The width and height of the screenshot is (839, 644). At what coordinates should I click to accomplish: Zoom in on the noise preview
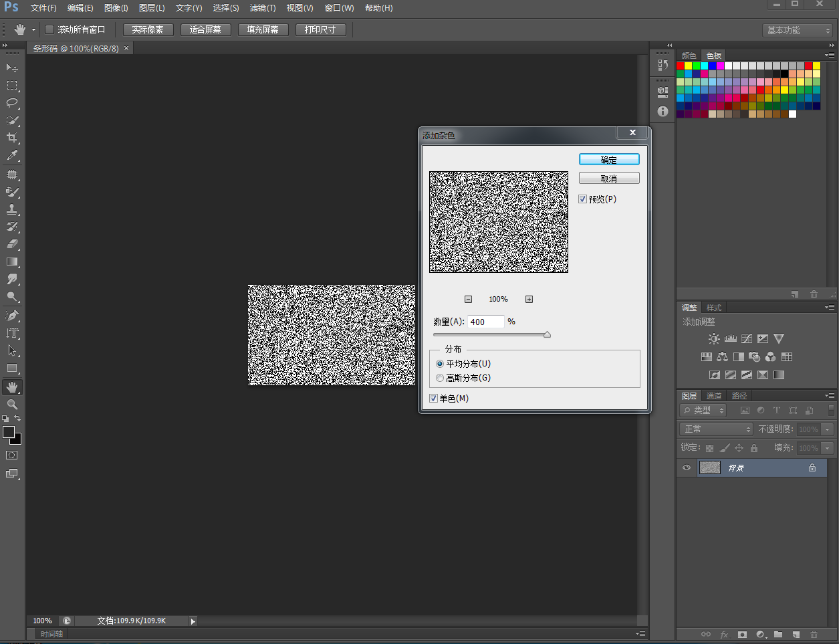click(529, 300)
